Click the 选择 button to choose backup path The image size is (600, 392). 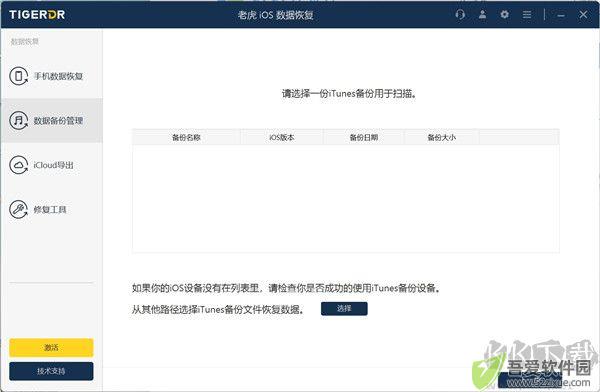(344, 309)
